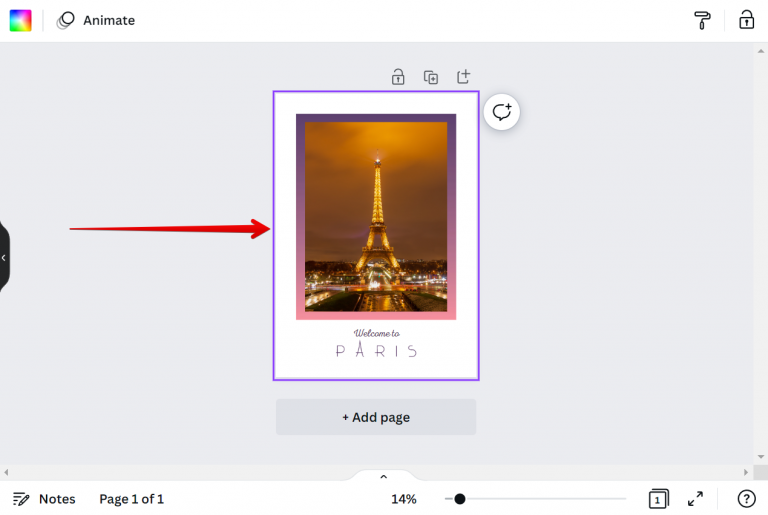Select the PARIS text on the design
Screen dimensions: 768x515
pos(376,350)
